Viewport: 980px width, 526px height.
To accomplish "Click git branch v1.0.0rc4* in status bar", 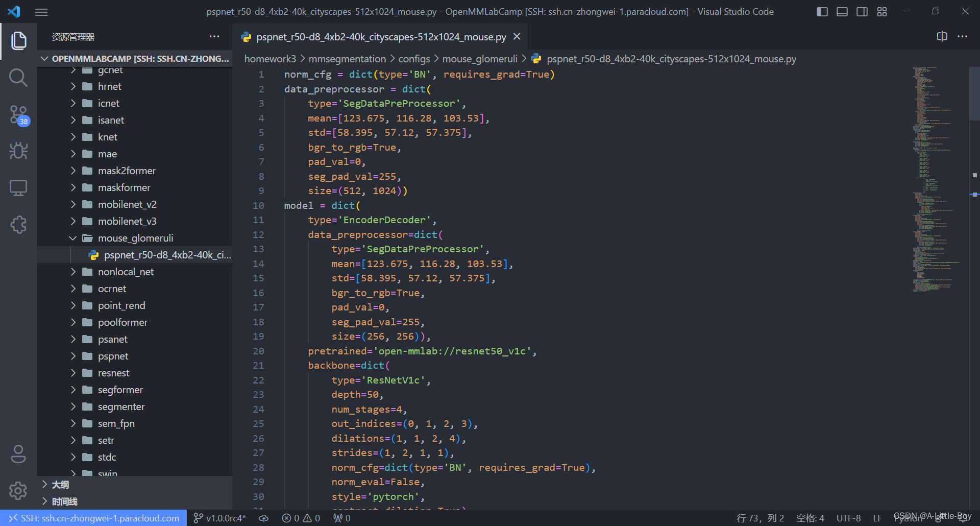I will click(220, 518).
